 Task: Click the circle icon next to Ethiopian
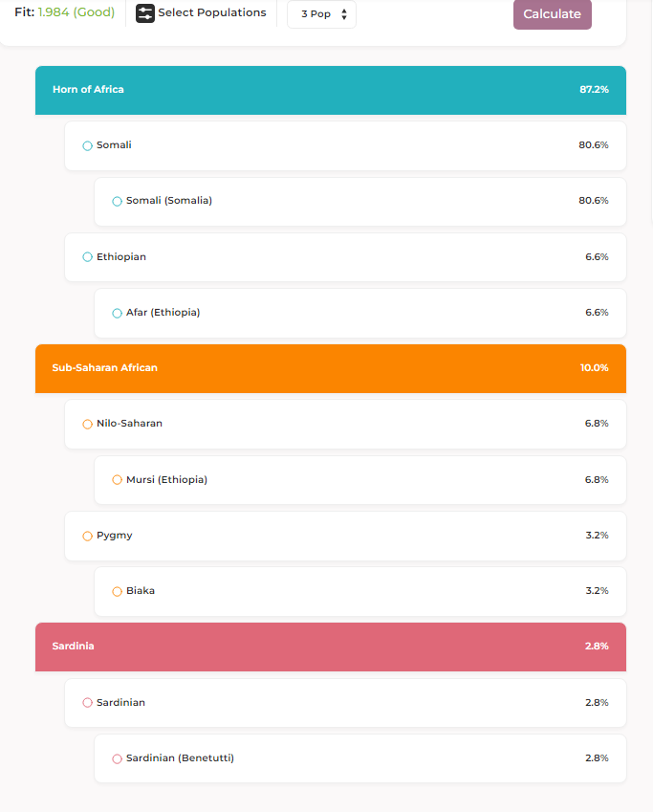point(88,257)
